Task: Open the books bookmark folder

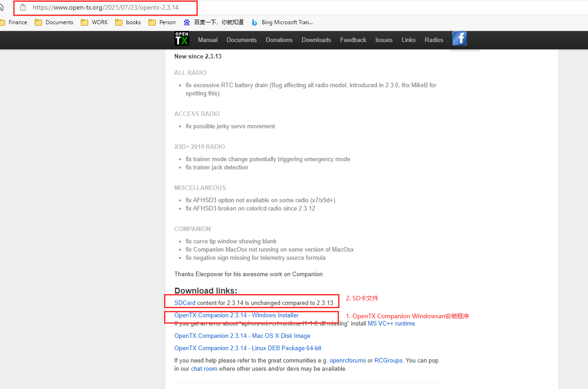Action: point(128,22)
